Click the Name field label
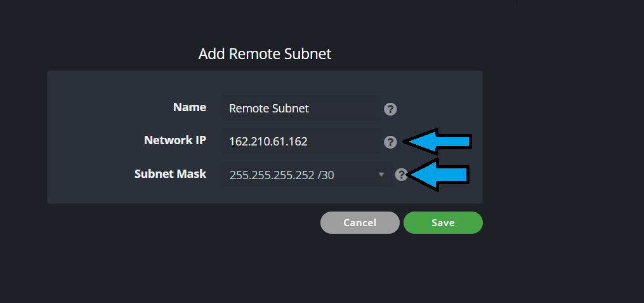The width and height of the screenshot is (644, 303). (x=190, y=107)
